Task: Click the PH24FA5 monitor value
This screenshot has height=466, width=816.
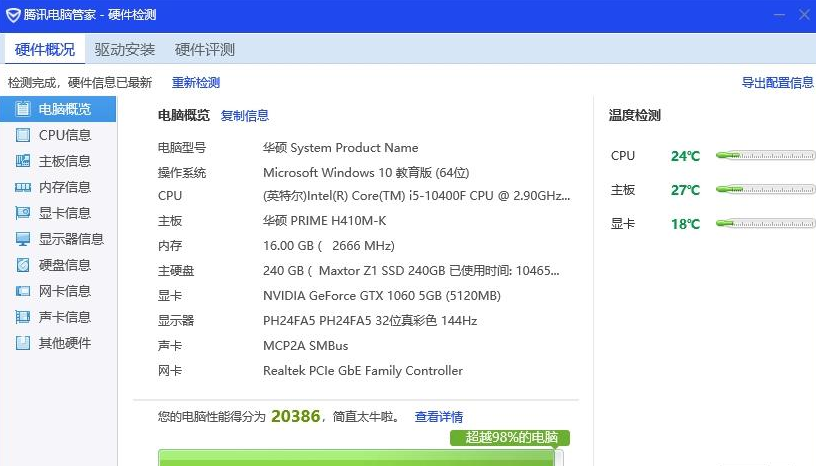Action: click(x=370, y=321)
